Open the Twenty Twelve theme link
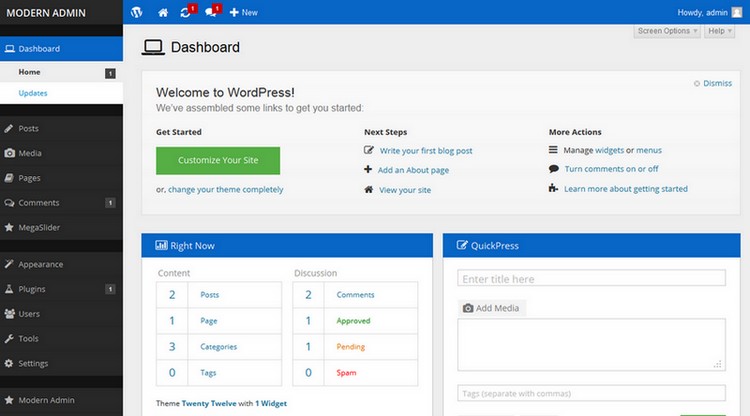 click(209, 403)
